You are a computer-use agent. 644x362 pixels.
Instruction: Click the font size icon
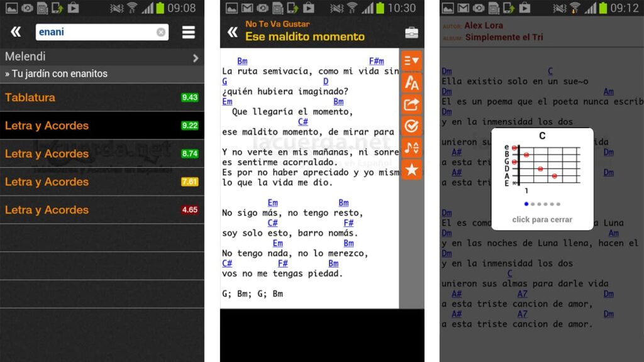point(411,83)
